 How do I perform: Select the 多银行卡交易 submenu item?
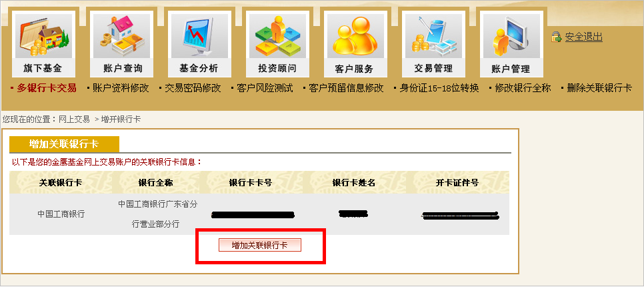[47, 88]
